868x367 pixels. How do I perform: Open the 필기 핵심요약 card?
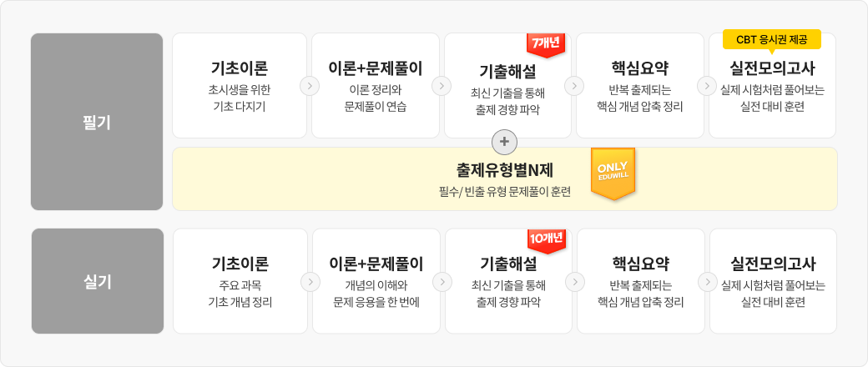[639, 85]
